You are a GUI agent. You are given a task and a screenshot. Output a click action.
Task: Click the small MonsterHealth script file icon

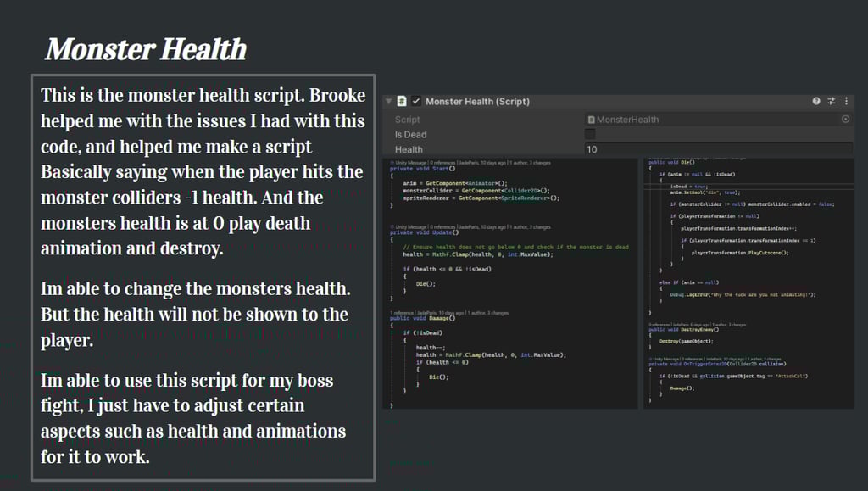(591, 120)
